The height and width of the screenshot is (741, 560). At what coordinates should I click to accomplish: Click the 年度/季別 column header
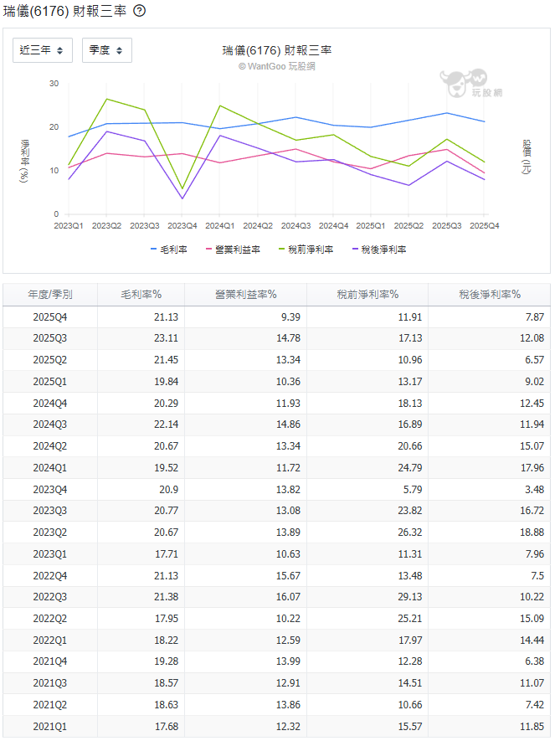[50, 295]
